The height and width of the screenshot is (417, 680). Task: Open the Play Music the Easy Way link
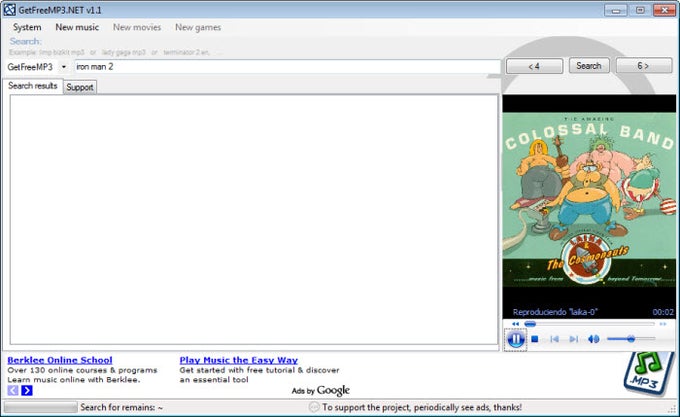[239, 360]
